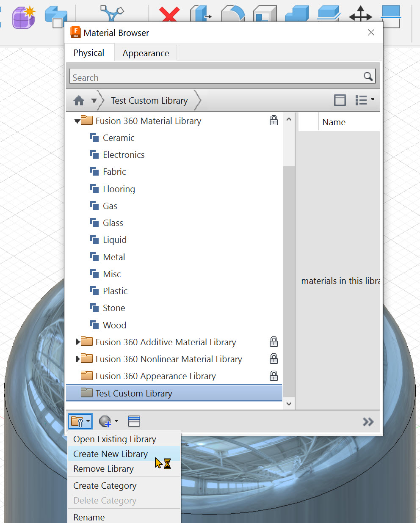Click Open Existing Library menu entry

click(x=114, y=439)
